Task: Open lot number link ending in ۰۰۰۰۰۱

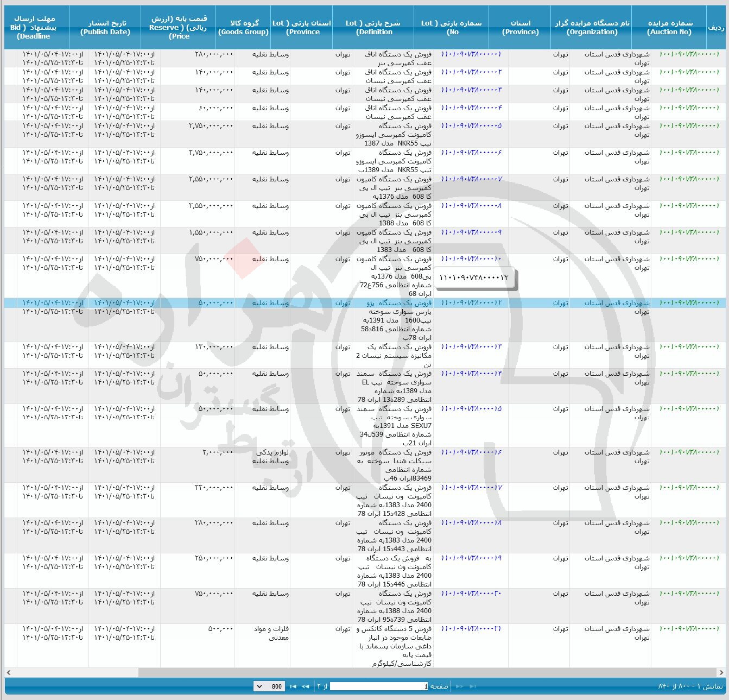Action: 471,54
